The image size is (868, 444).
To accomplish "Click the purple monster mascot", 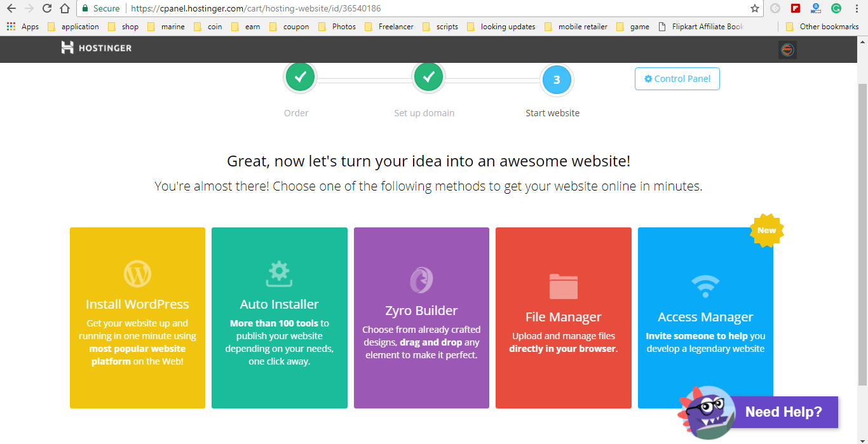I will (x=707, y=412).
